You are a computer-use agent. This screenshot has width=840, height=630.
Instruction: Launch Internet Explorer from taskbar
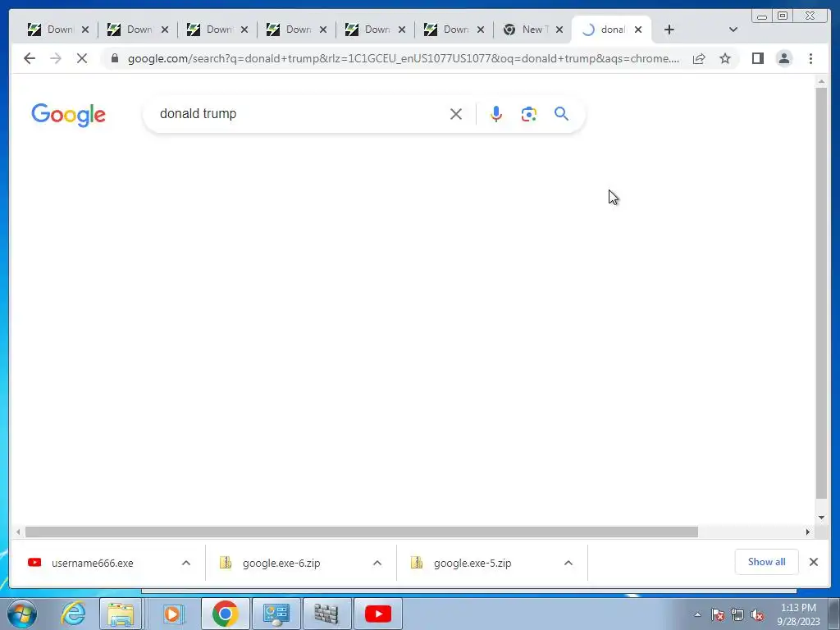point(73,614)
